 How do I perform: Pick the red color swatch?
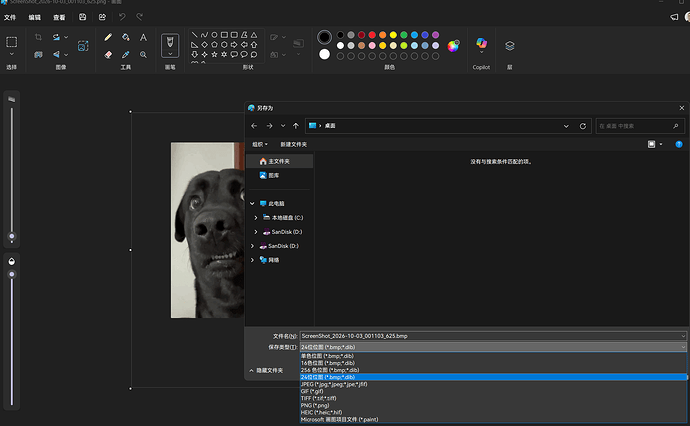(372, 35)
